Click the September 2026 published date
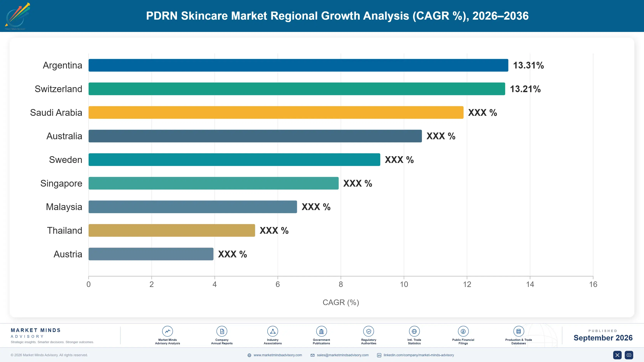644x362 pixels. point(603,338)
